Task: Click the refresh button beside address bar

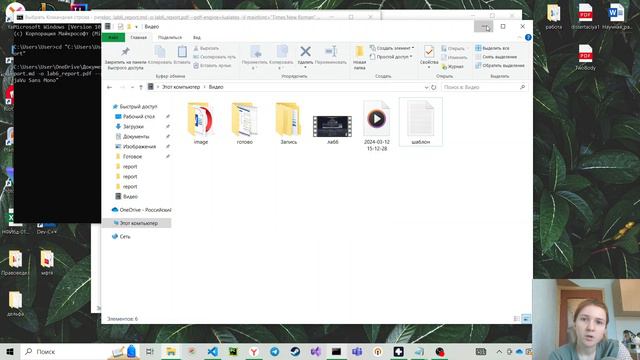Action: click(433, 87)
